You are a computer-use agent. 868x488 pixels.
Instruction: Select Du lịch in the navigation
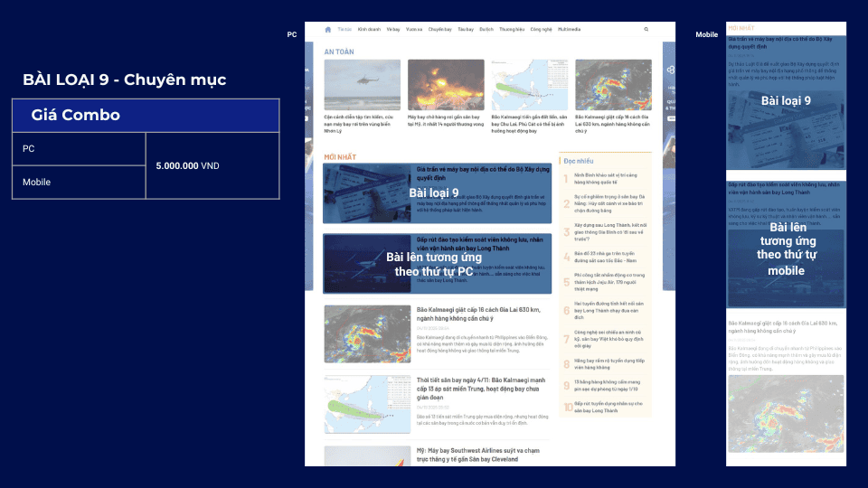pyautogui.click(x=486, y=29)
